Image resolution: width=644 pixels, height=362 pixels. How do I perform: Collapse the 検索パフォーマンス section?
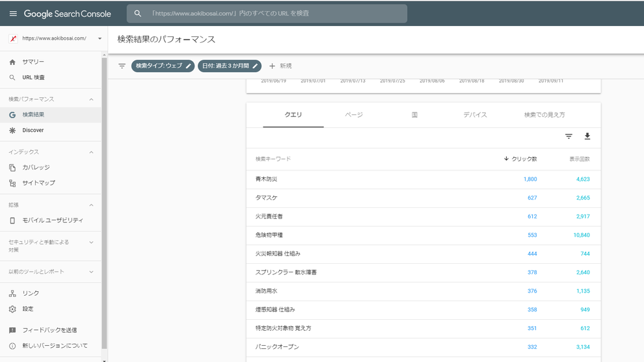[x=91, y=99]
